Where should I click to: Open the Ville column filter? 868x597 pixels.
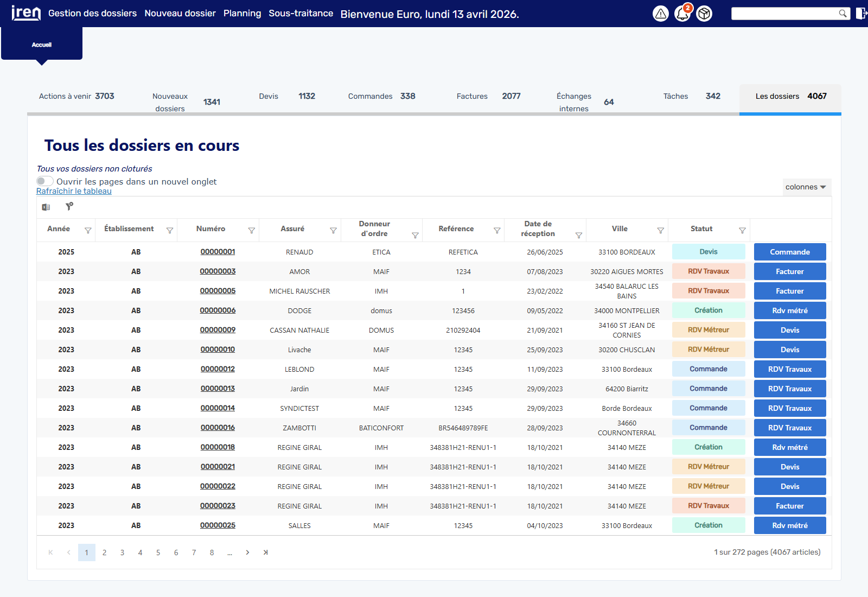tap(660, 231)
